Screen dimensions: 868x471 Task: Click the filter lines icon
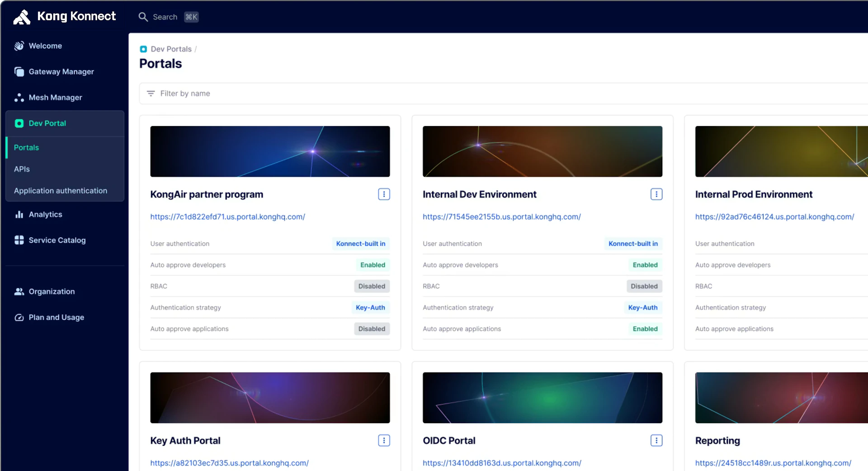[151, 93]
